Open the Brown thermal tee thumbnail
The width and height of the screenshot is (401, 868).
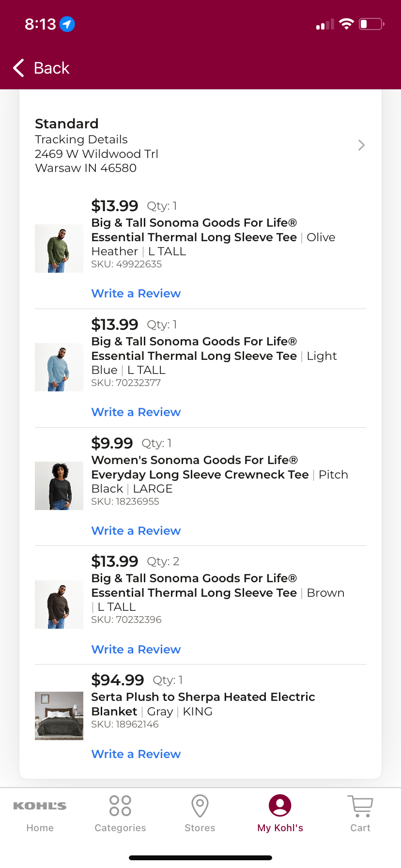(x=59, y=604)
